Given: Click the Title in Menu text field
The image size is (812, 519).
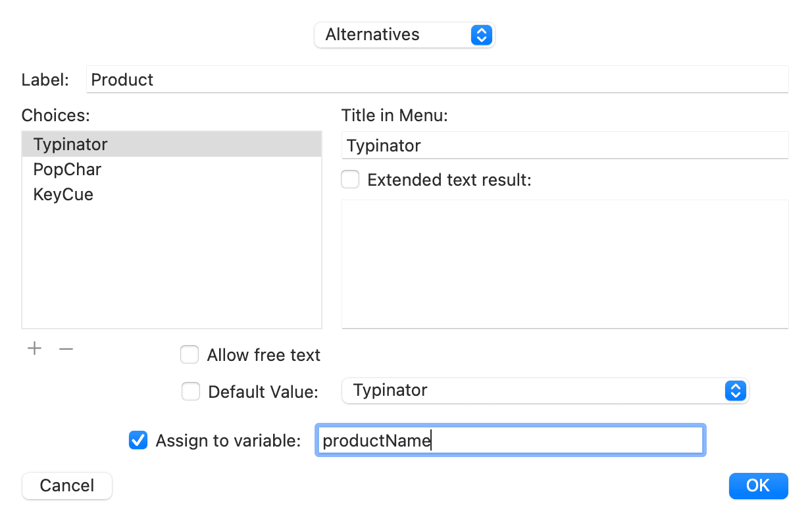Looking at the screenshot, I should point(565,145).
